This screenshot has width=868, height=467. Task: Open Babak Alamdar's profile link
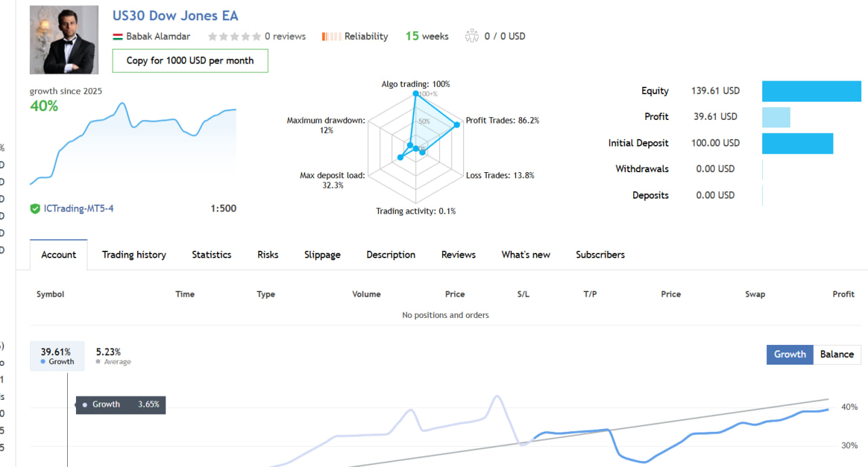tap(158, 37)
